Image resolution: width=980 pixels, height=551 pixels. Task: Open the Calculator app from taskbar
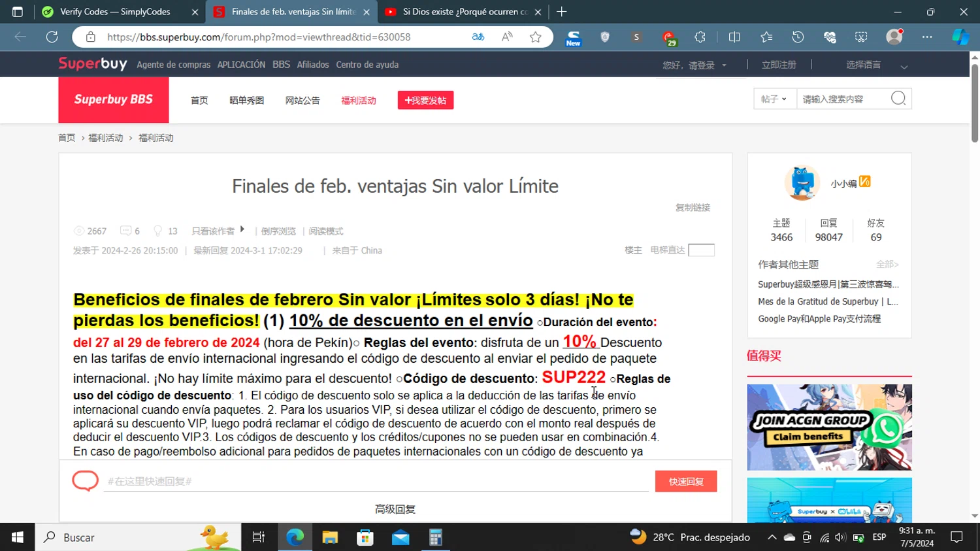click(x=436, y=537)
